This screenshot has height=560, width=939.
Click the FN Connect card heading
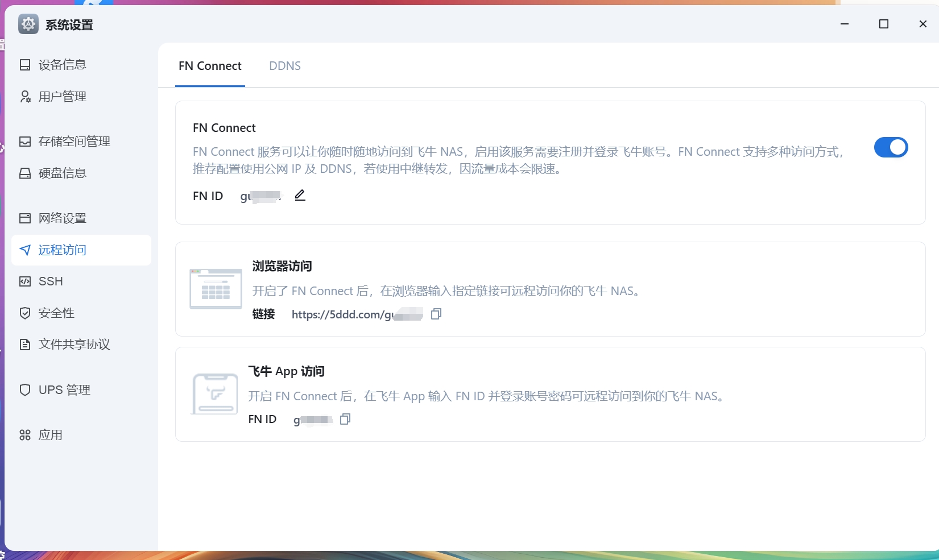(224, 128)
